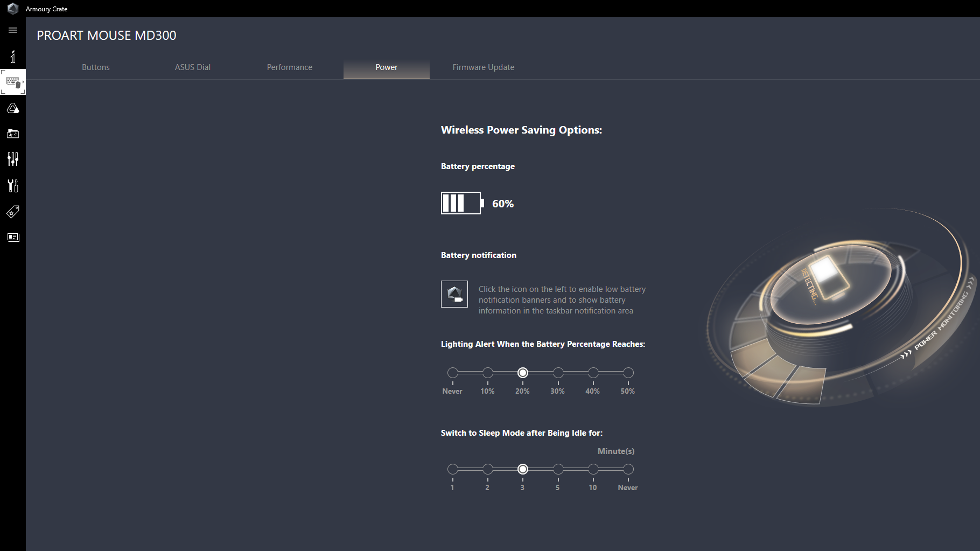Open the News section from the sidebar
Viewport: 980px width, 551px height.
coord(13,237)
